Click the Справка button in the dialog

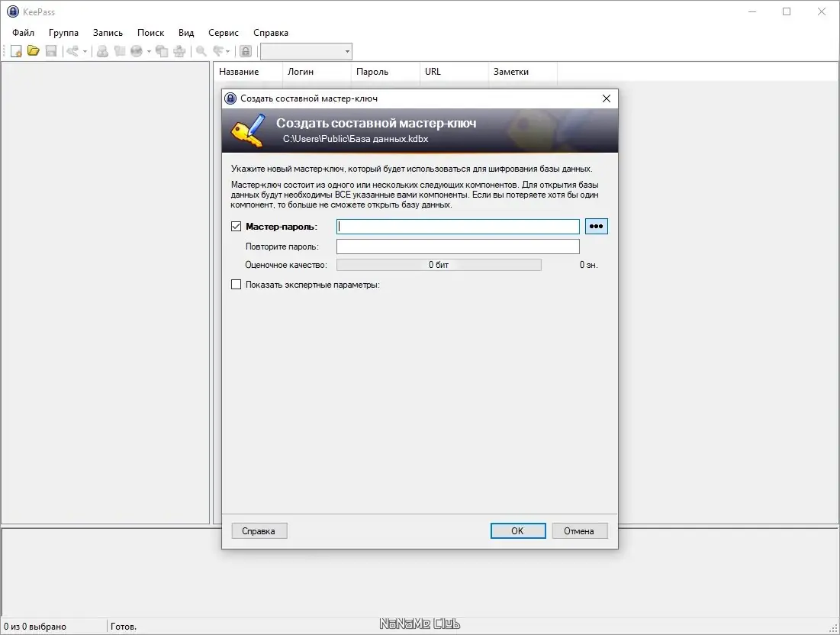click(x=259, y=530)
